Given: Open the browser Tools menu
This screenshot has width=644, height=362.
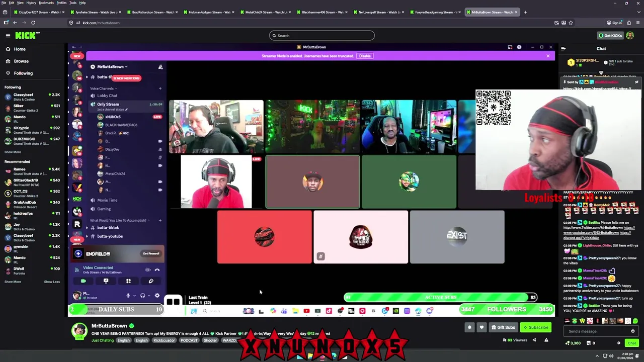Looking at the screenshot, I should pyautogui.click(x=73, y=3).
